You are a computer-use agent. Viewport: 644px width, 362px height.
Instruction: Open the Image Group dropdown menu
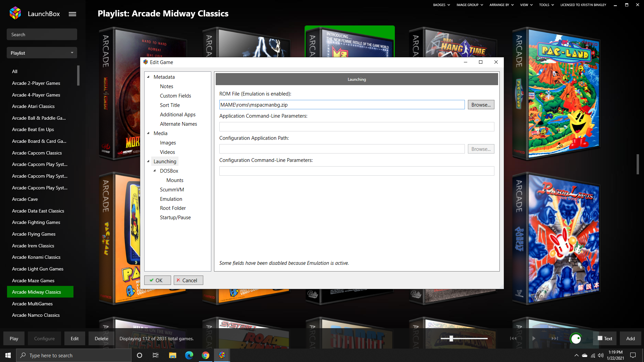point(470,5)
